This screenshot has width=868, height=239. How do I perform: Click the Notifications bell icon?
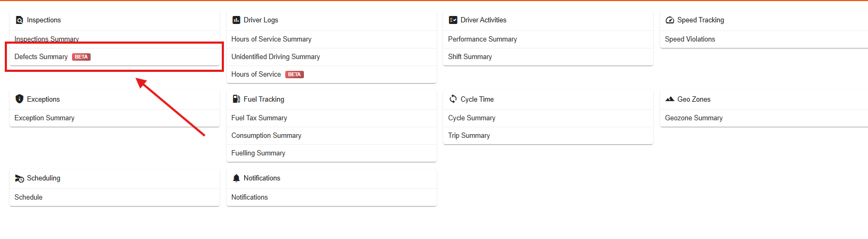click(x=236, y=178)
